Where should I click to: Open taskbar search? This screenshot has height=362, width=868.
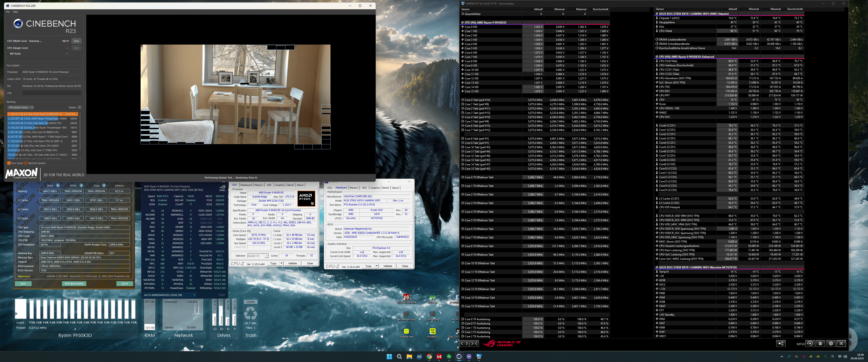pos(399,357)
